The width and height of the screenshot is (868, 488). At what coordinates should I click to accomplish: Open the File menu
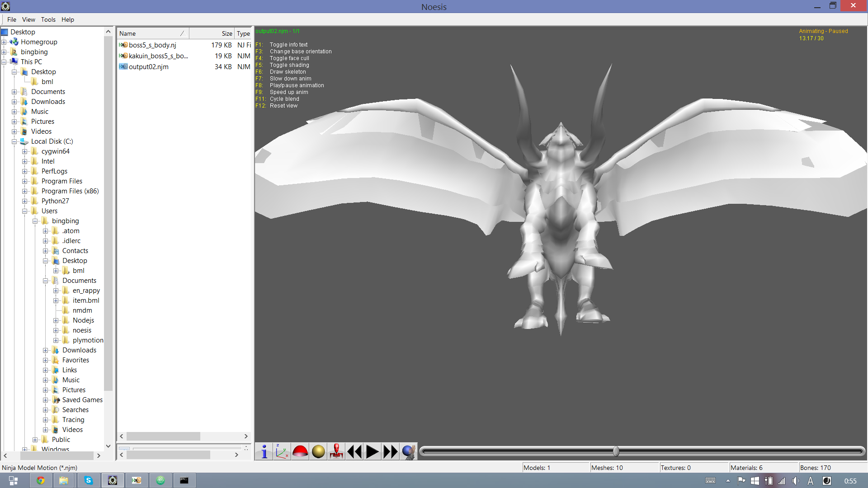coord(12,19)
